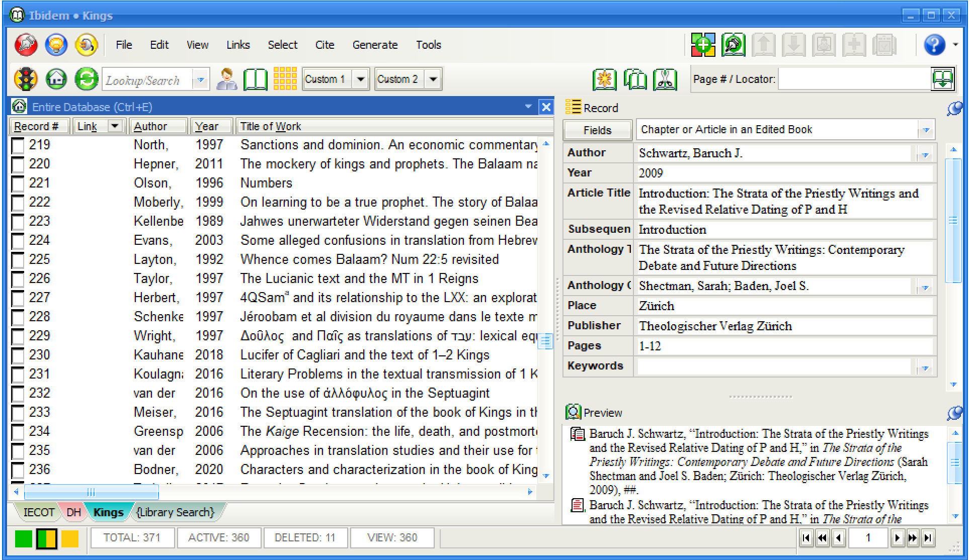Switch to the IECOT database tab
This screenshot has width=970, height=560.
[x=38, y=512]
